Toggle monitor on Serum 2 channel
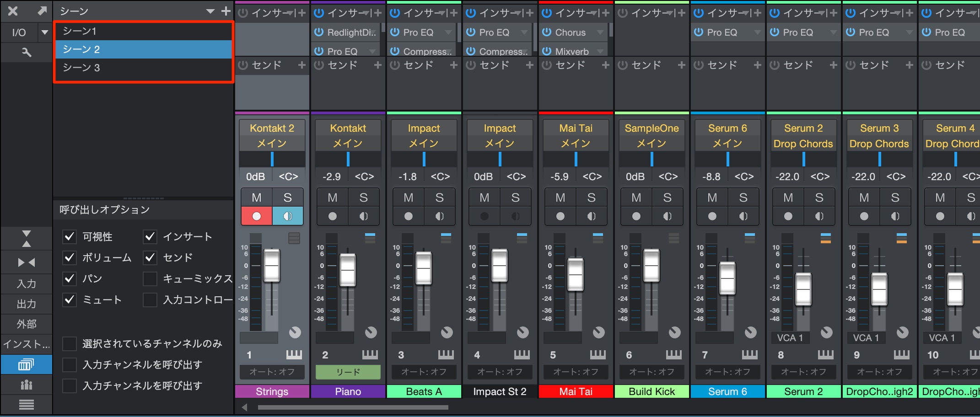980x417 pixels. click(x=819, y=216)
